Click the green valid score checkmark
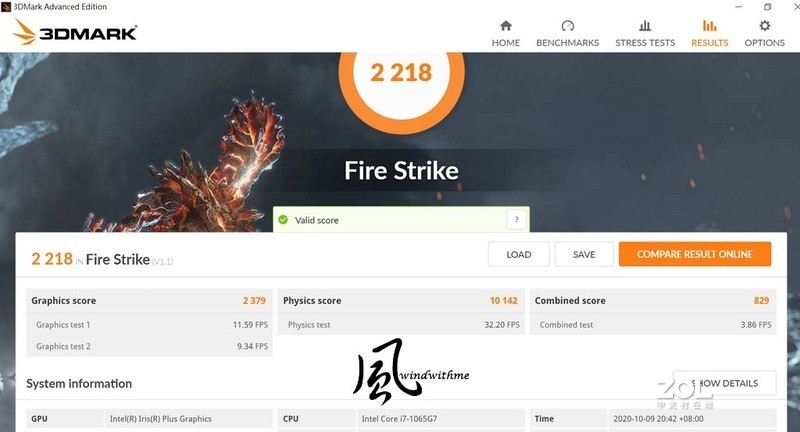This screenshot has width=800, height=432. coord(283,220)
